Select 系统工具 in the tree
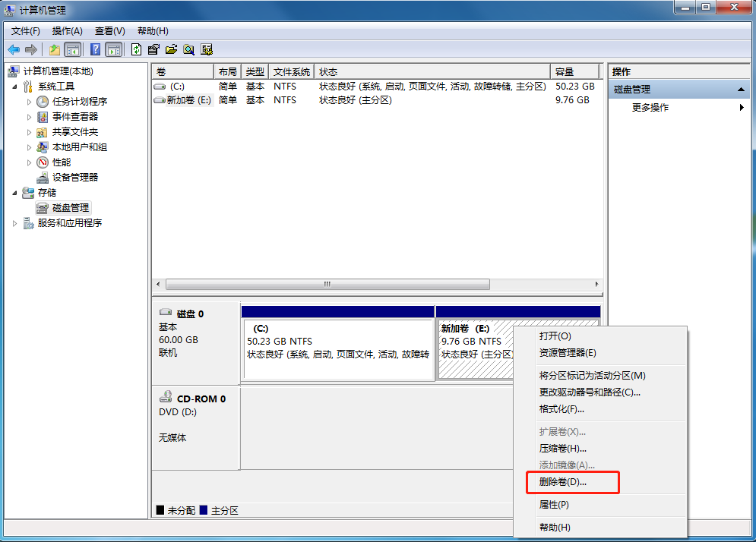 tap(56, 87)
